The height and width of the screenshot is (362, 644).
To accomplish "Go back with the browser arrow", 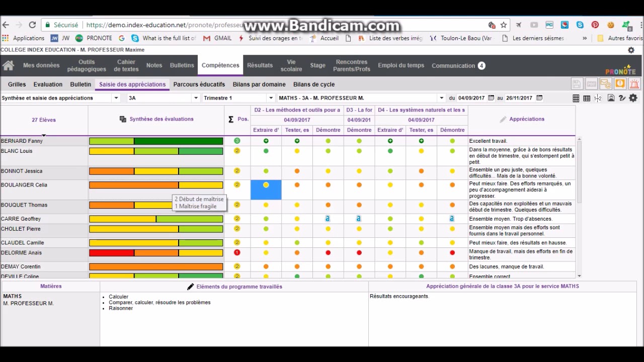I will click(x=6, y=25).
